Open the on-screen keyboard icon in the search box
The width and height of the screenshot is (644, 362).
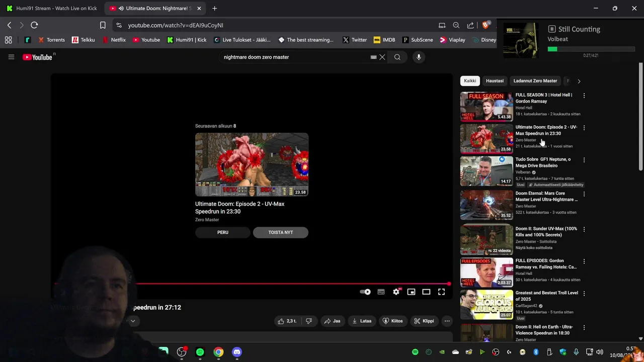tap(373, 57)
